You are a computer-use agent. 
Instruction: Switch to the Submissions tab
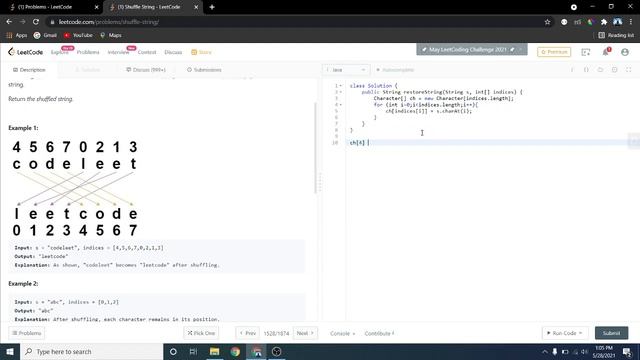pyautogui.click(x=204, y=70)
